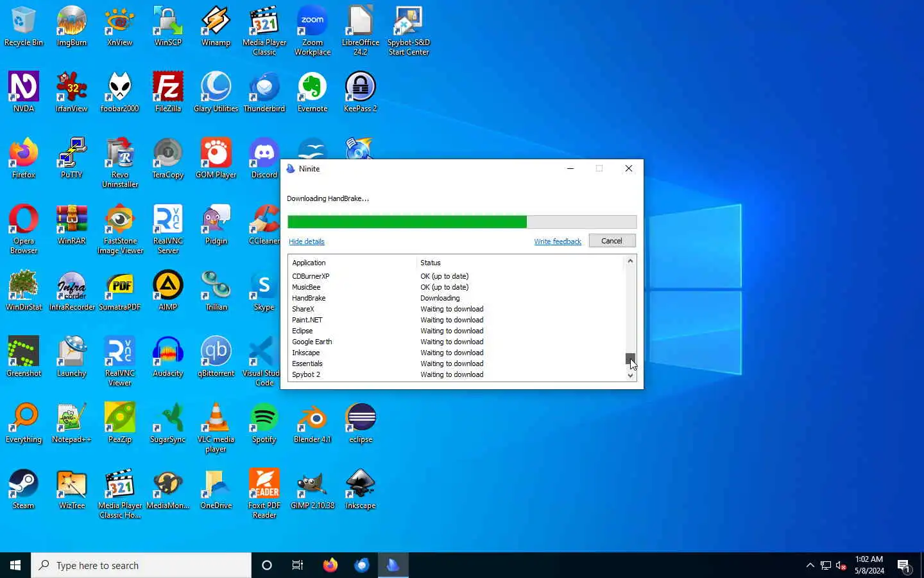
Task: Select the Audacity desktop icon
Action: tap(168, 356)
